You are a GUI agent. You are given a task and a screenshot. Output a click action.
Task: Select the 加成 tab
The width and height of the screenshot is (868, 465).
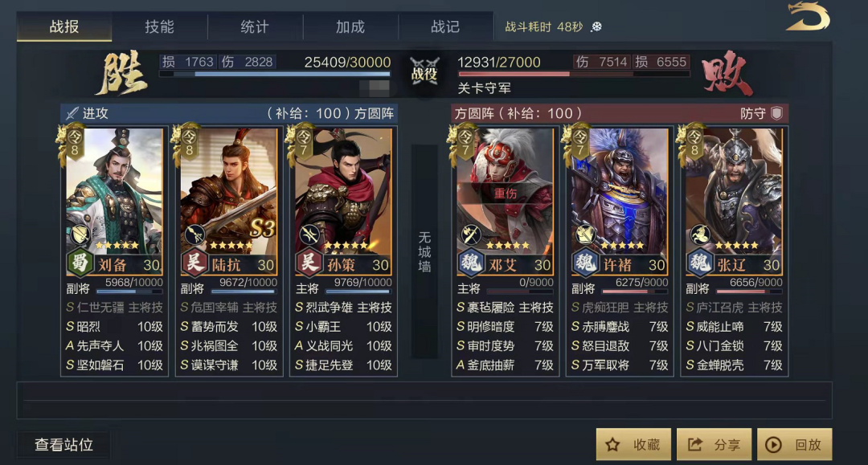pyautogui.click(x=350, y=27)
